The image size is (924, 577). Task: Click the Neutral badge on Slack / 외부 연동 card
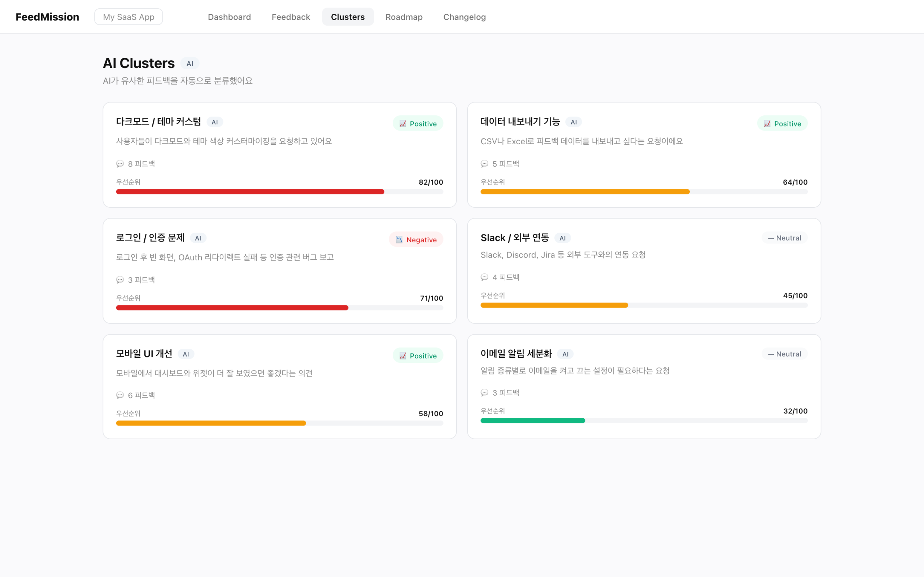(784, 237)
